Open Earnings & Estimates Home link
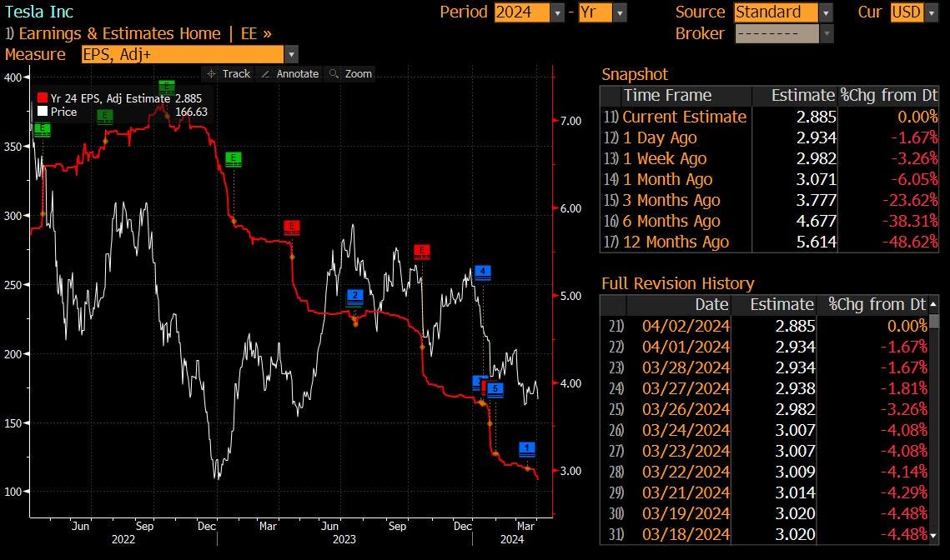The width and height of the screenshot is (950, 560). (x=119, y=33)
